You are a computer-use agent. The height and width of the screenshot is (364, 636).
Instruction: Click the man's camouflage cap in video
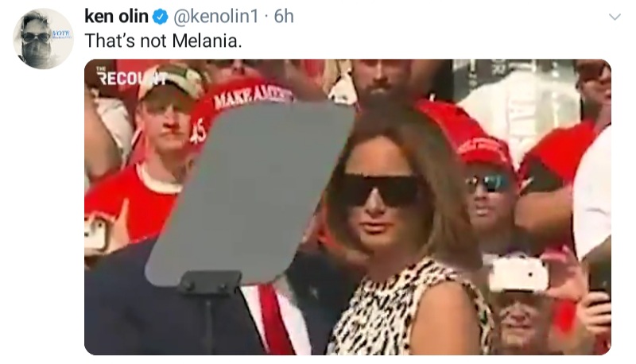(x=171, y=81)
